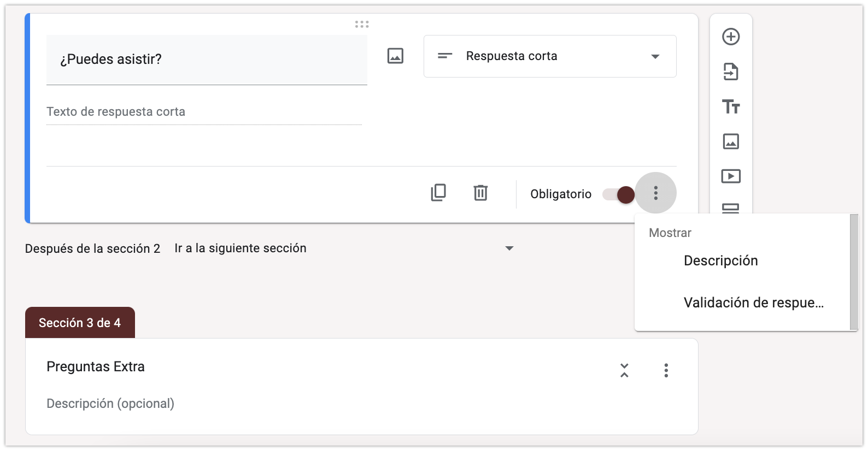Insert image into the question title
The image size is (868, 451).
pyautogui.click(x=395, y=56)
